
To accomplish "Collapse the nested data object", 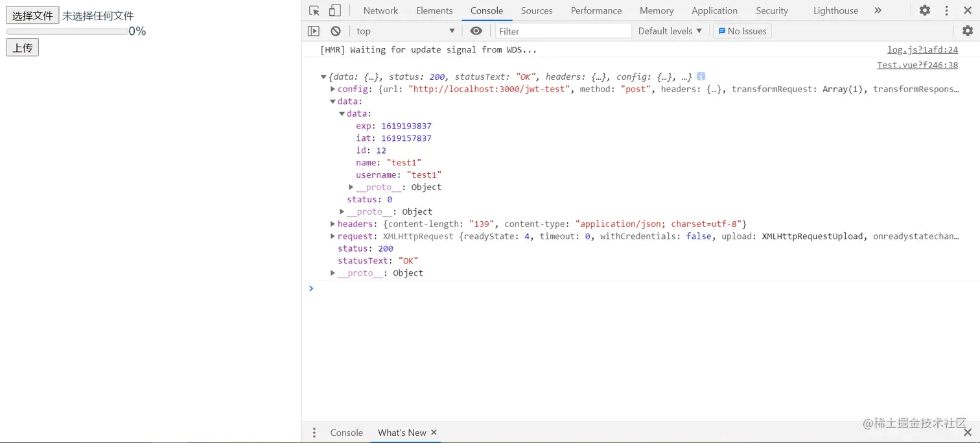I will (342, 114).
